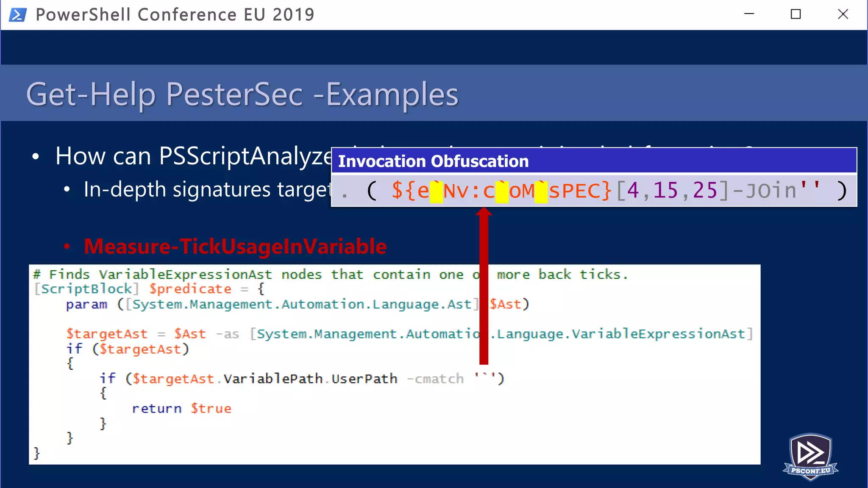Click the '[4,15,25]' index text

[x=673, y=191]
